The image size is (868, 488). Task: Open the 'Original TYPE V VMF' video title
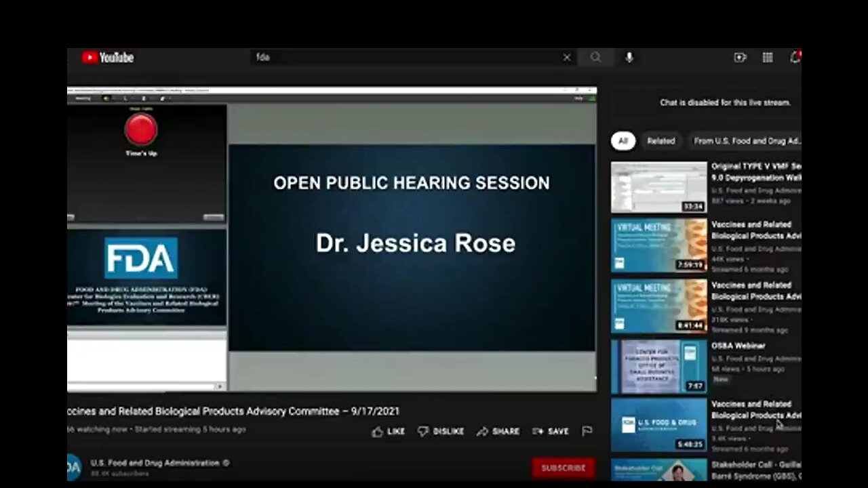tap(756, 171)
